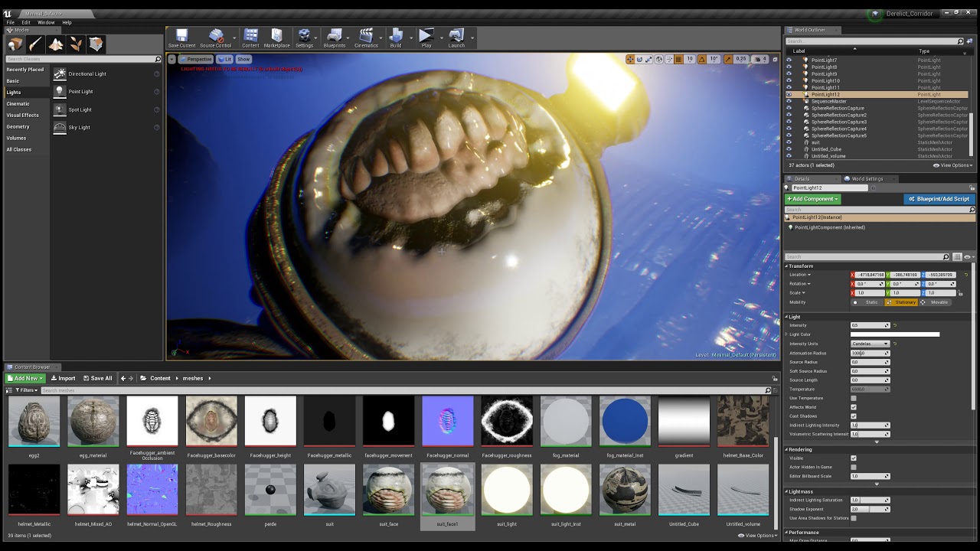
Task: Uncheck the Affects World checkbox
Action: (854, 407)
